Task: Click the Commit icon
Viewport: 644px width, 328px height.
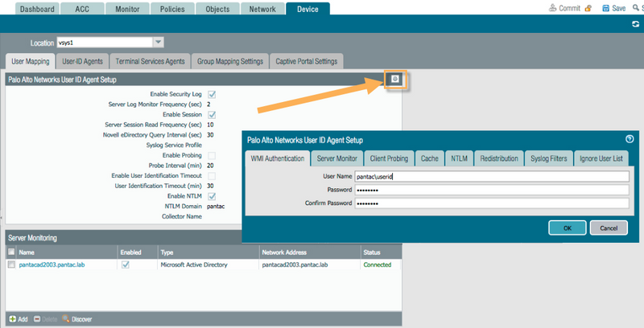Action: pos(552,8)
